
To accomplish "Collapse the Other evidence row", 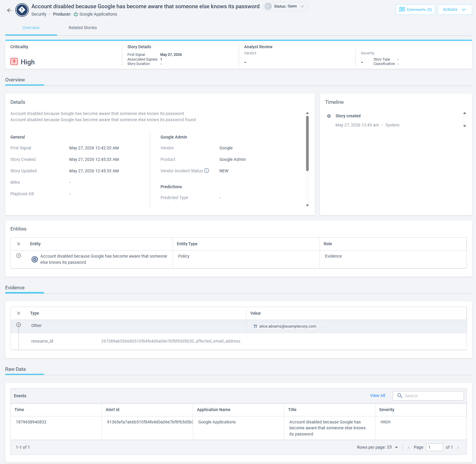I will (x=19, y=325).
